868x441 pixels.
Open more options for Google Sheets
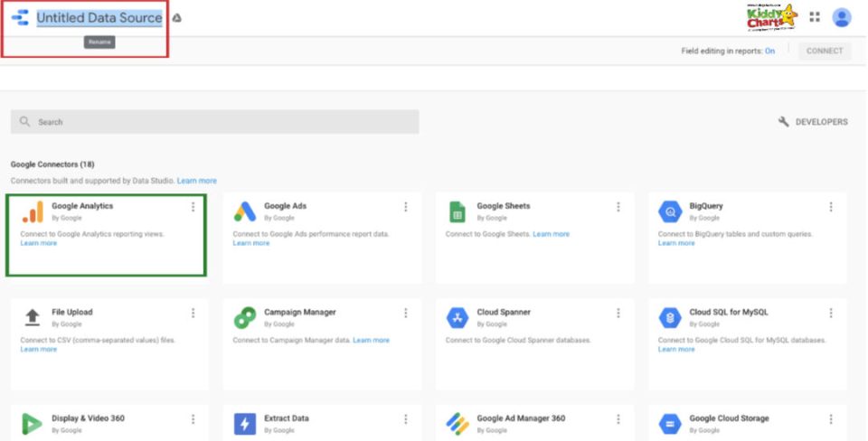tap(618, 206)
